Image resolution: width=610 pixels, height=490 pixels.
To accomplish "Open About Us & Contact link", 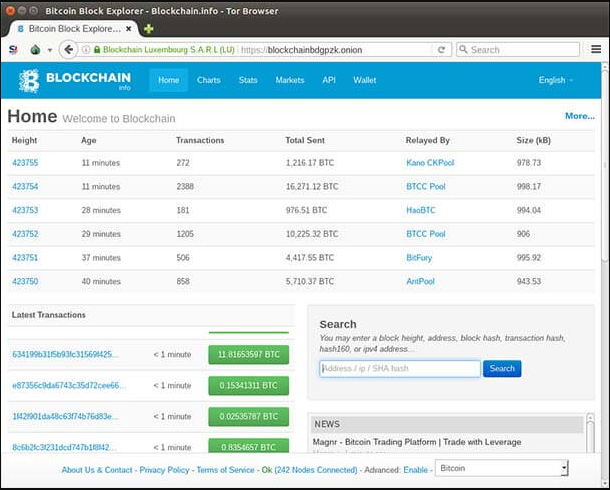I will [97, 470].
